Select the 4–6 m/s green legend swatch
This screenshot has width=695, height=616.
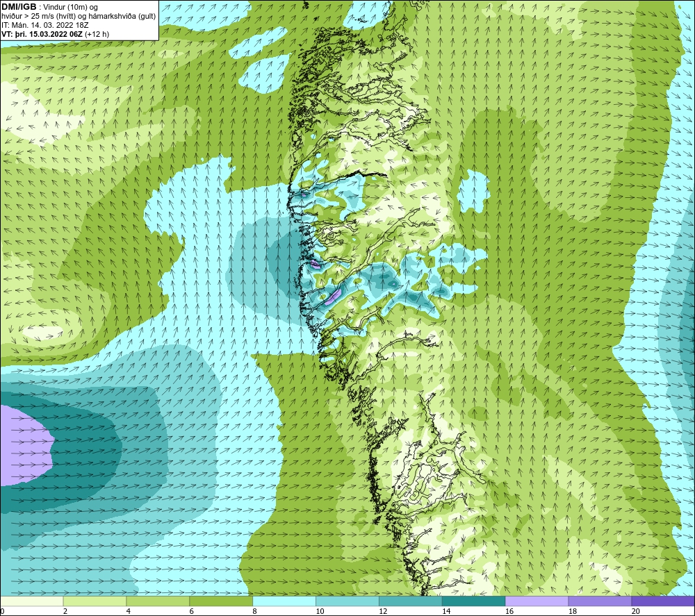[158, 601]
